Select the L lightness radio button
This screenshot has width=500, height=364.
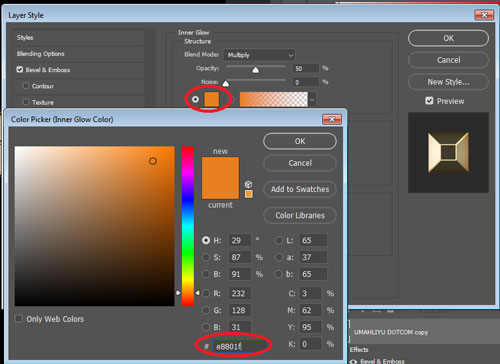[278, 240]
